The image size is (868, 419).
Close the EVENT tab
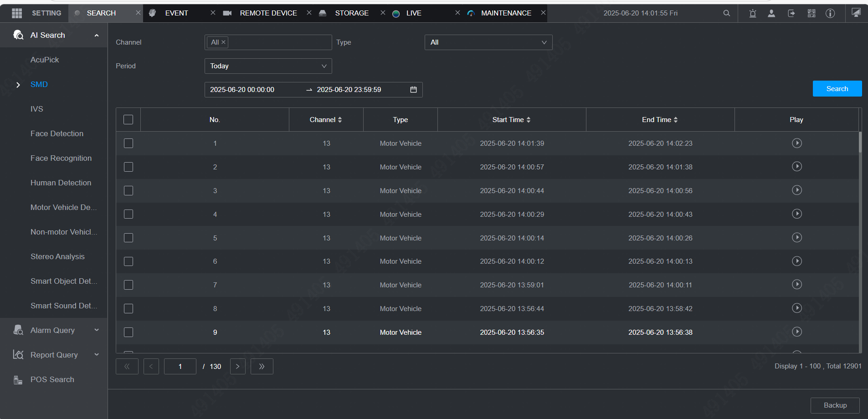(213, 13)
